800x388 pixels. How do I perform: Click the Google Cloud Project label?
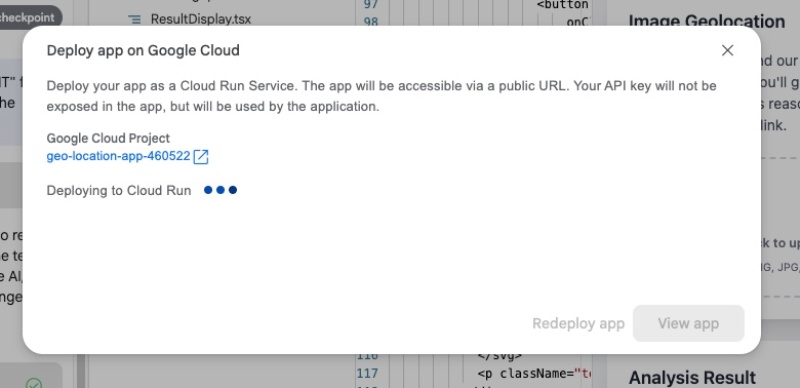coord(108,138)
